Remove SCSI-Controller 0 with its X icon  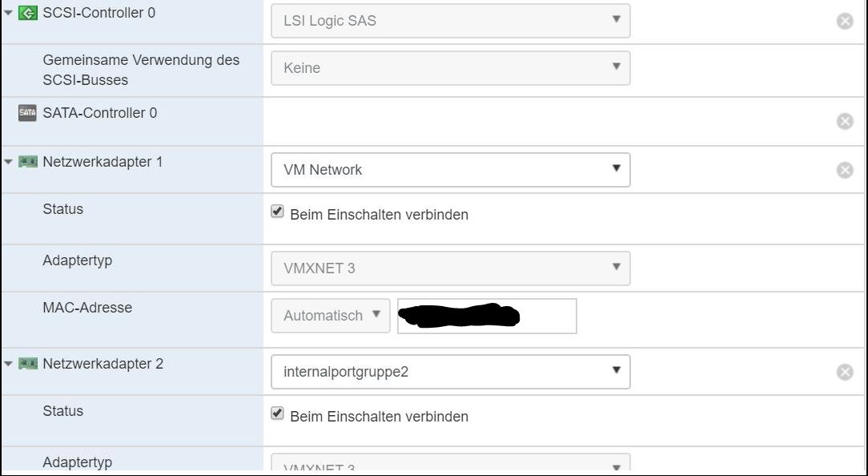(x=845, y=22)
